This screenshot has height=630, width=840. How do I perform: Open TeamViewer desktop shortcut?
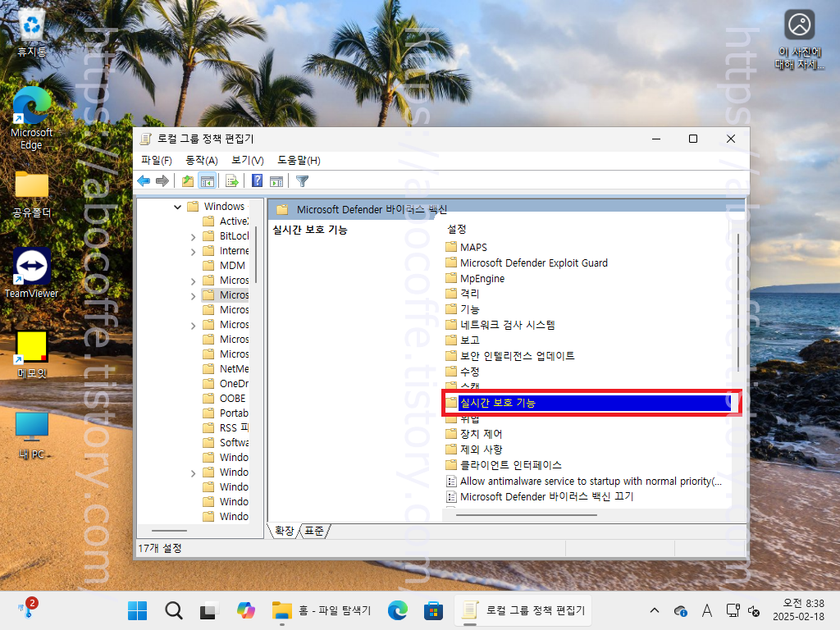click(32, 273)
